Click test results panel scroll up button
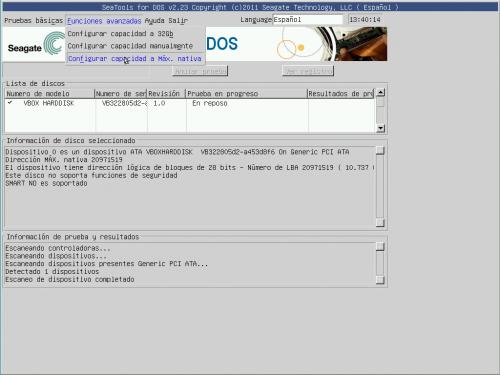Image resolution: width=500 pixels, height=375 pixels. click(380, 246)
